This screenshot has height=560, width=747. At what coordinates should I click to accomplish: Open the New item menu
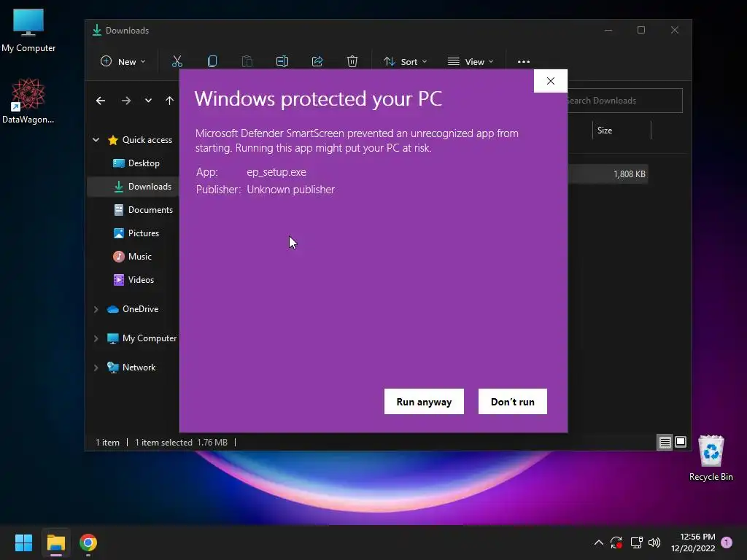(123, 61)
